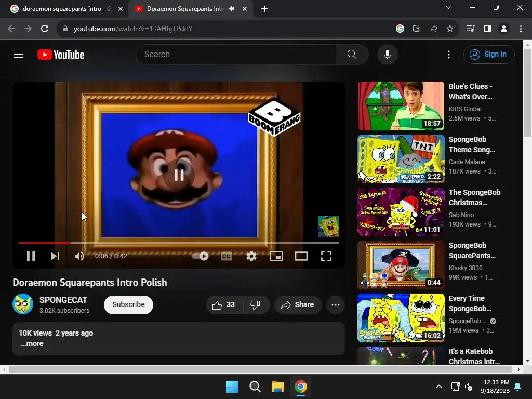Enter full screen mode
This screenshot has width=532, height=399.
coord(326,256)
